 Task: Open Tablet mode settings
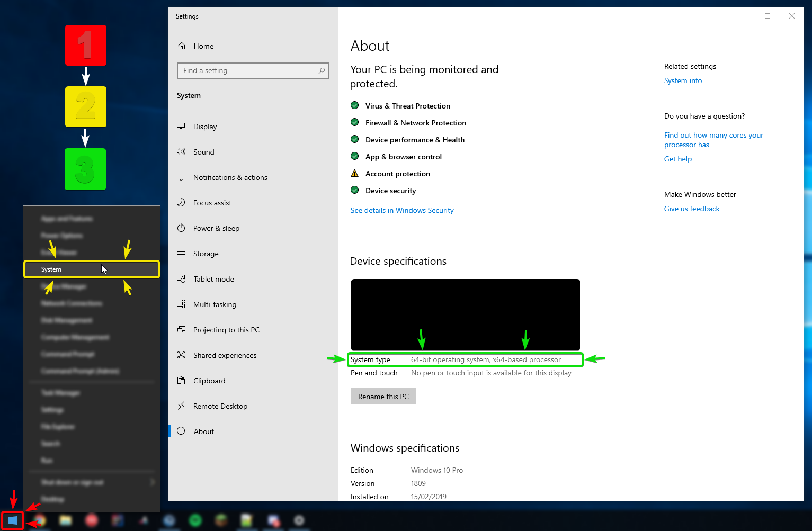point(213,279)
